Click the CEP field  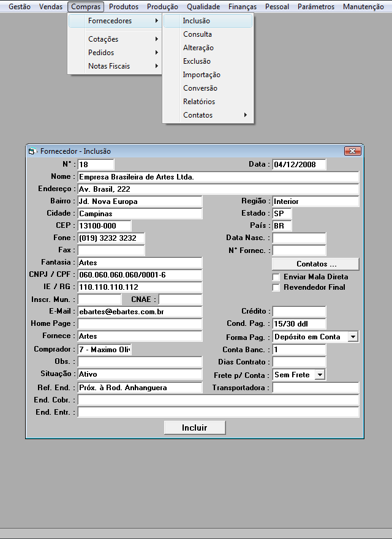coord(105,226)
